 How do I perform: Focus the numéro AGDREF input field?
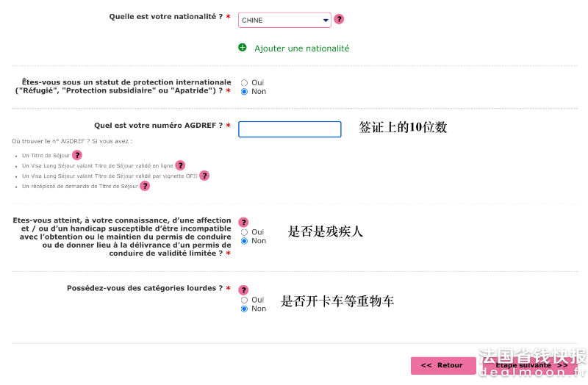(290, 129)
